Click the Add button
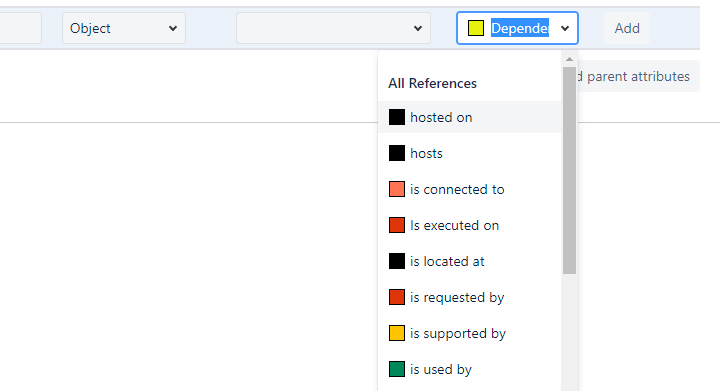The image size is (727, 391). click(627, 28)
